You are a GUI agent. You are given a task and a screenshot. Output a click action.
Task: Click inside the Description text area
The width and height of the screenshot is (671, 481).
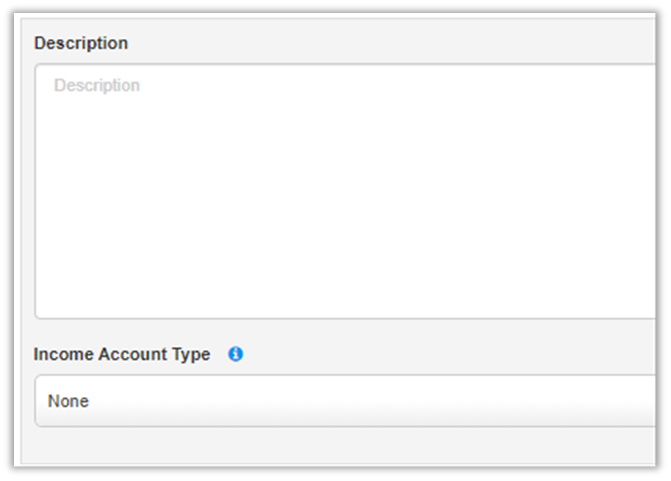tap(345, 190)
